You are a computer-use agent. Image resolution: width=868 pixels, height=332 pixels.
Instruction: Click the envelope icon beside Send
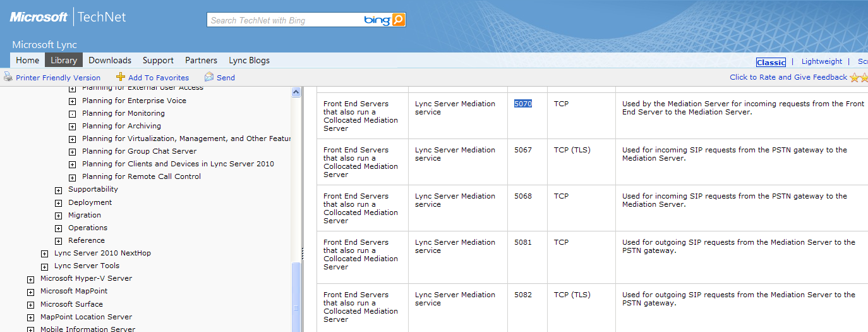[209, 77]
